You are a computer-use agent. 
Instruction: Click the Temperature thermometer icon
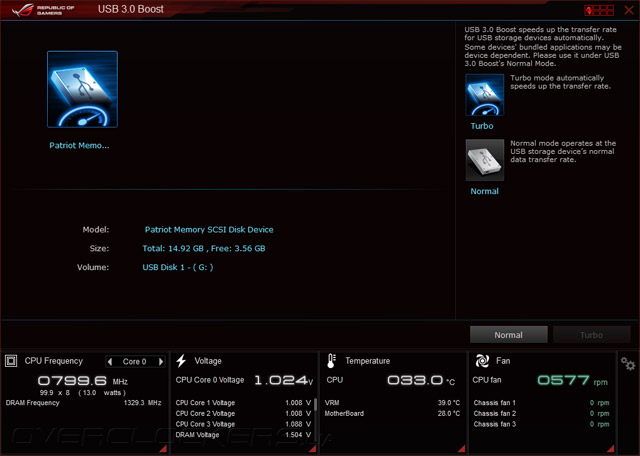tap(331, 361)
